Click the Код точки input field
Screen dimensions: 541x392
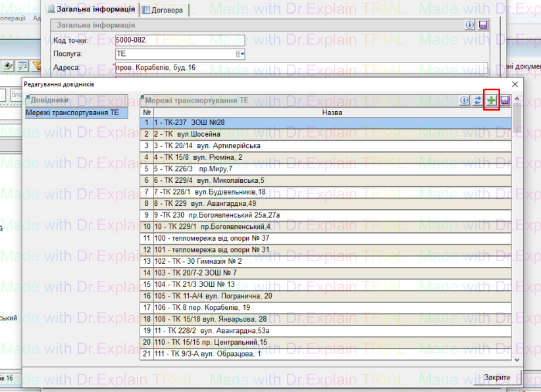179,40
